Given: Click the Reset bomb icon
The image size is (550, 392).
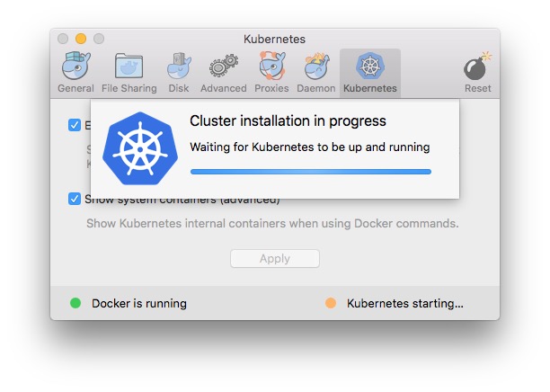Looking at the screenshot, I should 477,72.
